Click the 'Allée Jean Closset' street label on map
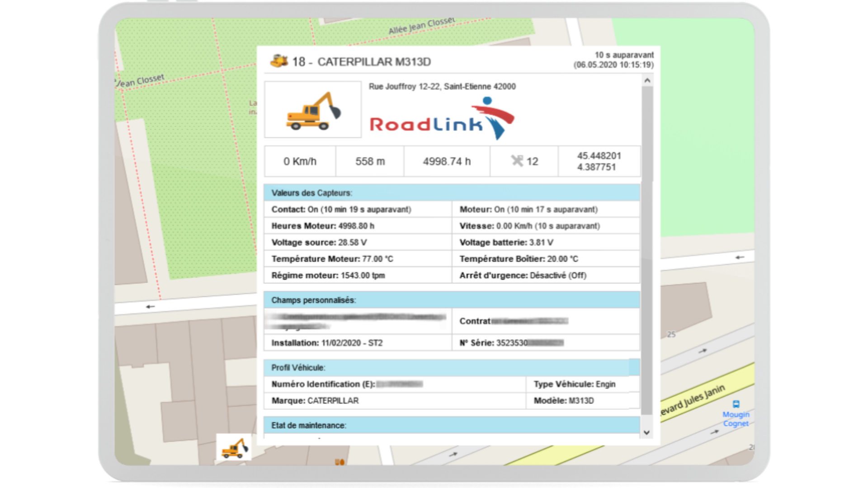This screenshot has height=488, width=868. [x=421, y=26]
